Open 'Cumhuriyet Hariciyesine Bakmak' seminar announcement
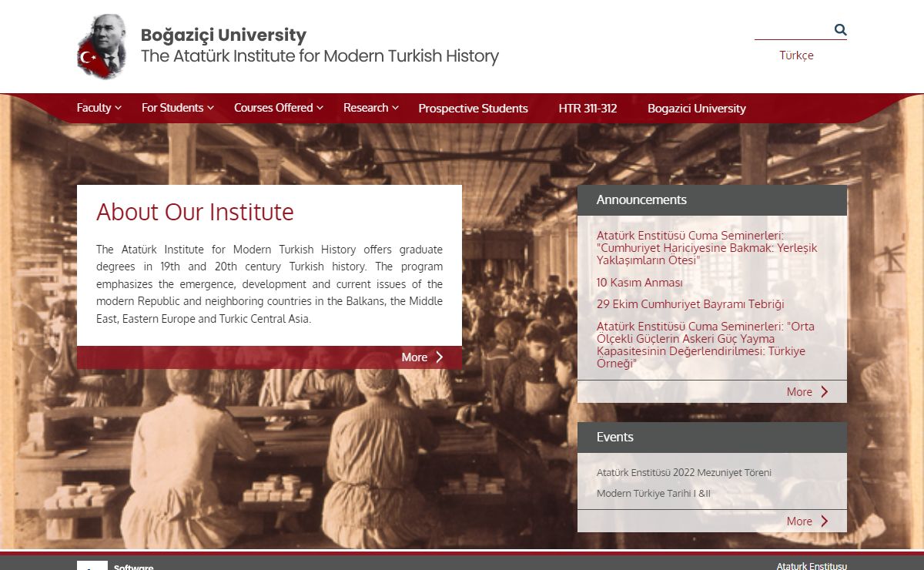This screenshot has width=924, height=570. [707, 248]
